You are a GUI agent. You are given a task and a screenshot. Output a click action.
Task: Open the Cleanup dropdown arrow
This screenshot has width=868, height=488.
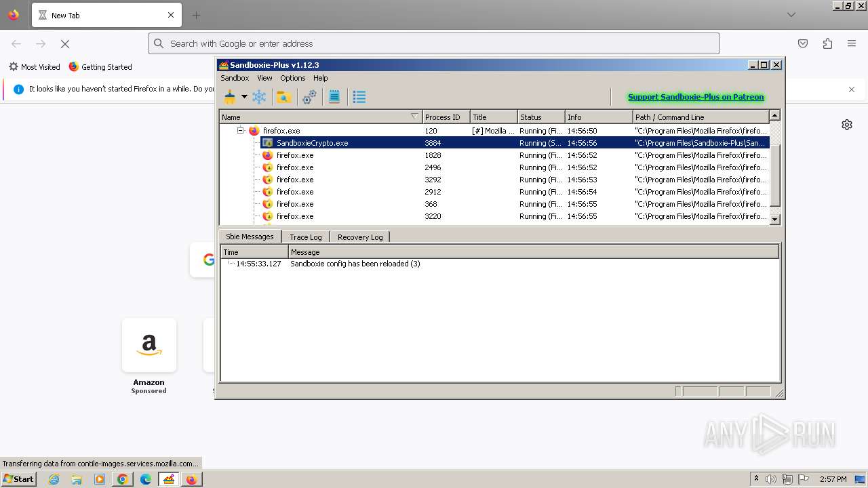point(244,97)
